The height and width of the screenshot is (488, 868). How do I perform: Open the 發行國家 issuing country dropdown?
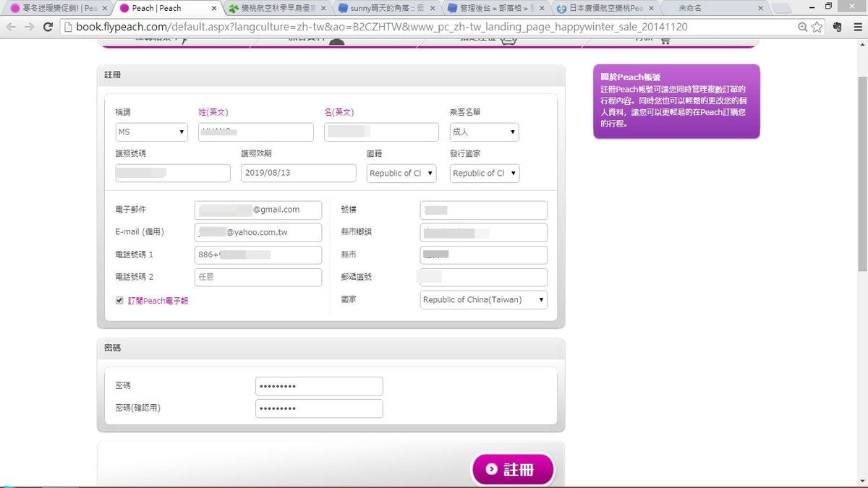pyautogui.click(x=484, y=174)
